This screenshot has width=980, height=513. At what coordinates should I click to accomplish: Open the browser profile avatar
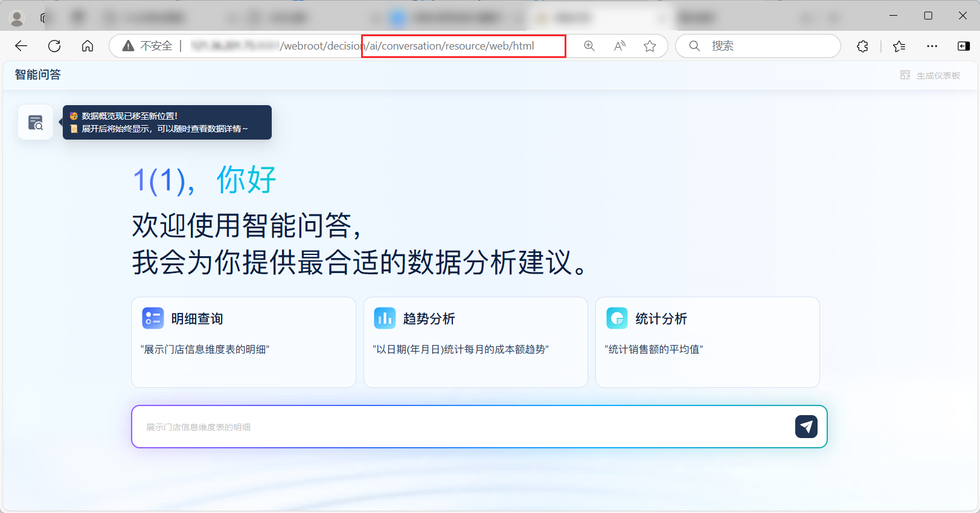point(17,19)
